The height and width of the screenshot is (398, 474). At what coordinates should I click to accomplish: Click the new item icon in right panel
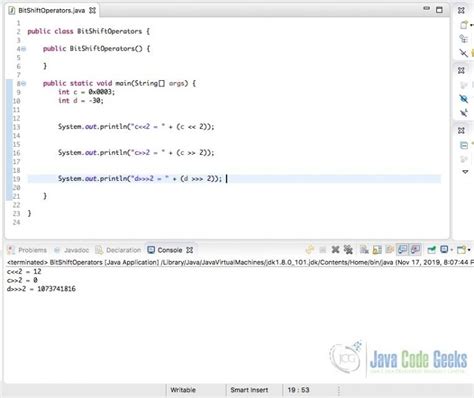coord(463,25)
